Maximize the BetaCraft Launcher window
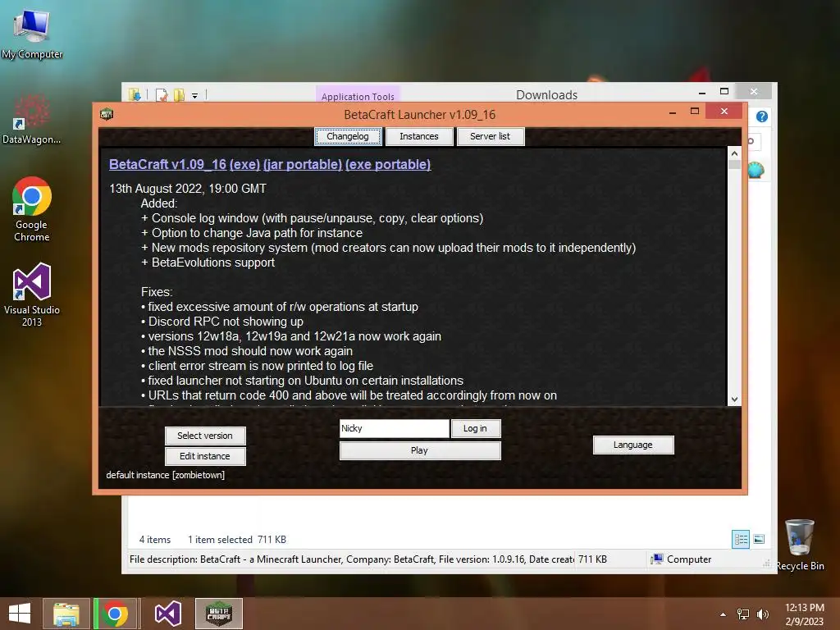840x630 pixels. pos(695,111)
